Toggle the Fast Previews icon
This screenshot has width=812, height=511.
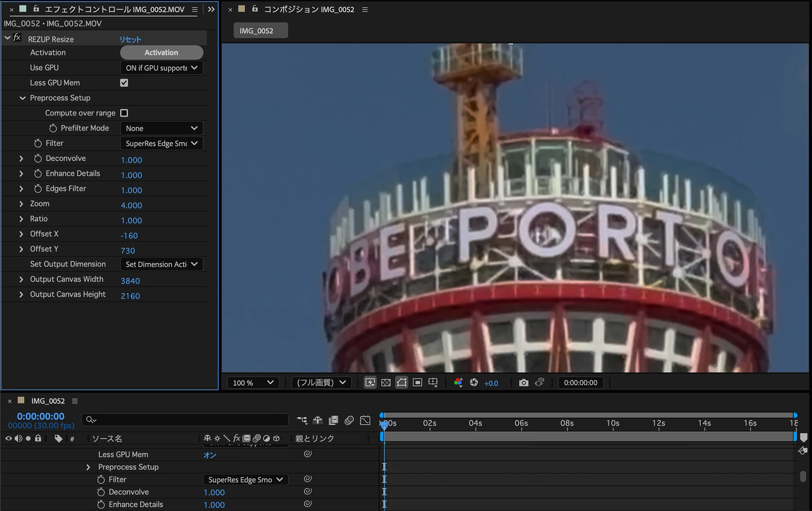(x=370, y=383)
